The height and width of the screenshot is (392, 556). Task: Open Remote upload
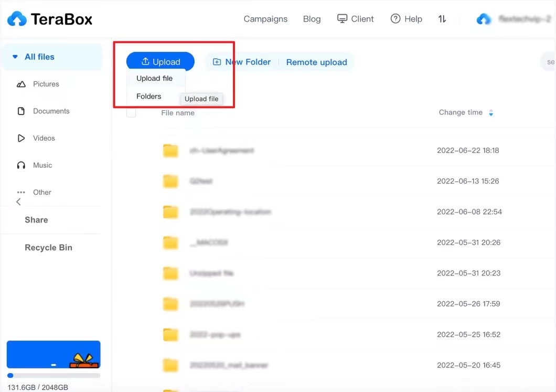[317, 62]
